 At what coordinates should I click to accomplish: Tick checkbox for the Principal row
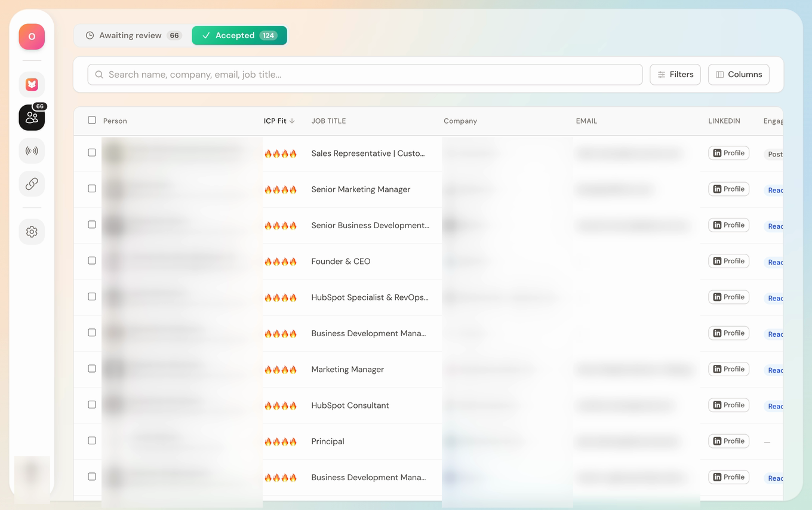[x=92, y=441]
